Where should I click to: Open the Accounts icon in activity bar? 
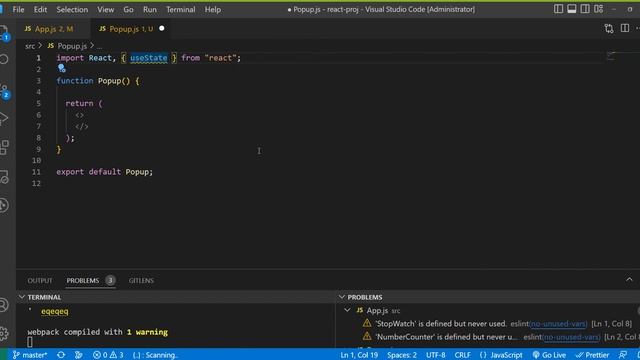click(x=4, y=305)
